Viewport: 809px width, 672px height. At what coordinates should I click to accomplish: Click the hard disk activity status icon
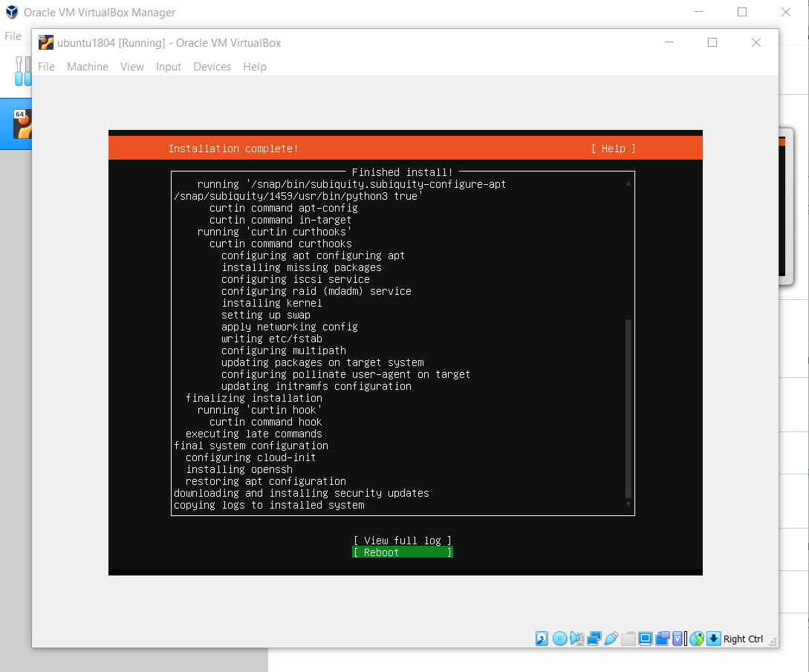click(x=542, y=639)
